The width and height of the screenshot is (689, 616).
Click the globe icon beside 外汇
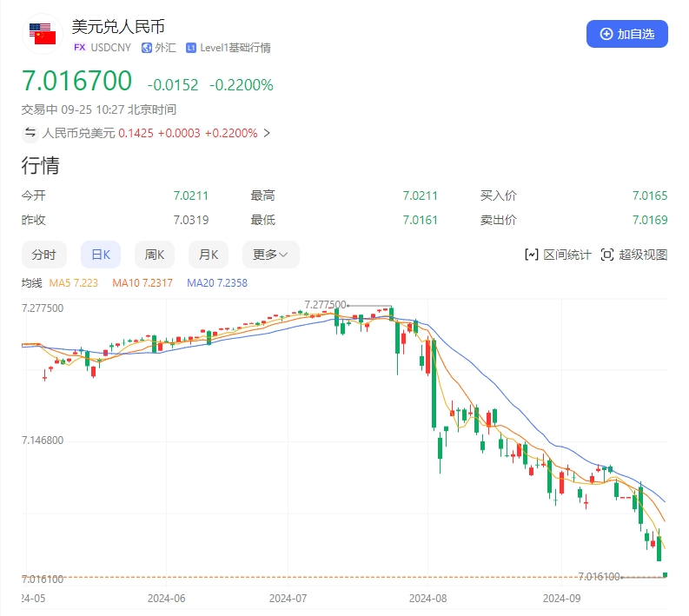tap(146, 48)
